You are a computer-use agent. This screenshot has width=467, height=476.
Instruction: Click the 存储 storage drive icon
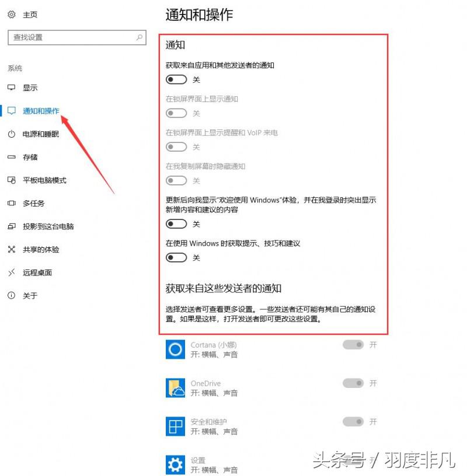pos(13,157)
